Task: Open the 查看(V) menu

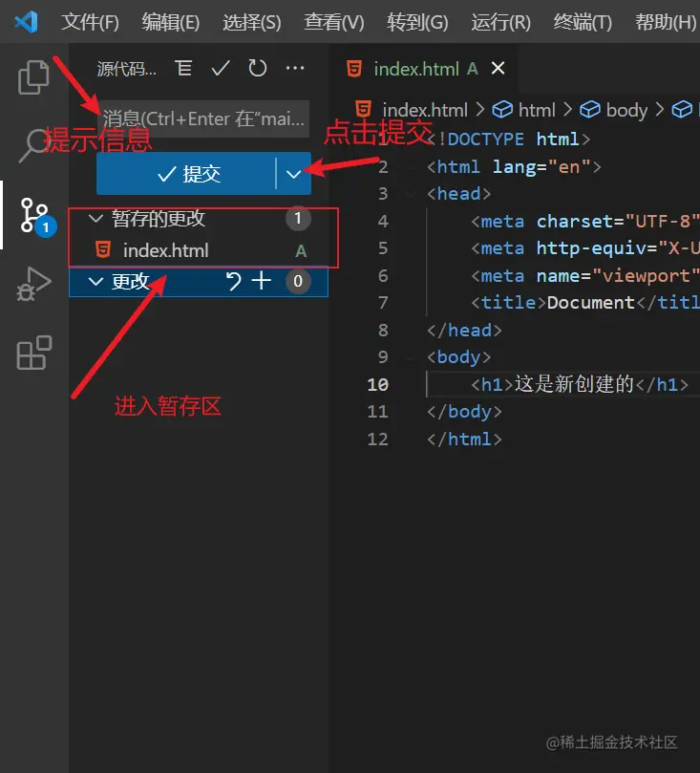Action: [334, 22]
